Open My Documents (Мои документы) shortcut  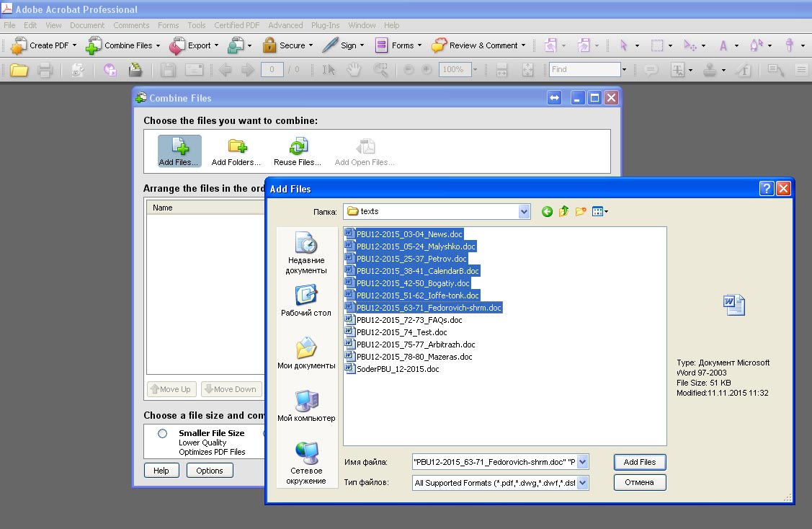coord(306,353)
